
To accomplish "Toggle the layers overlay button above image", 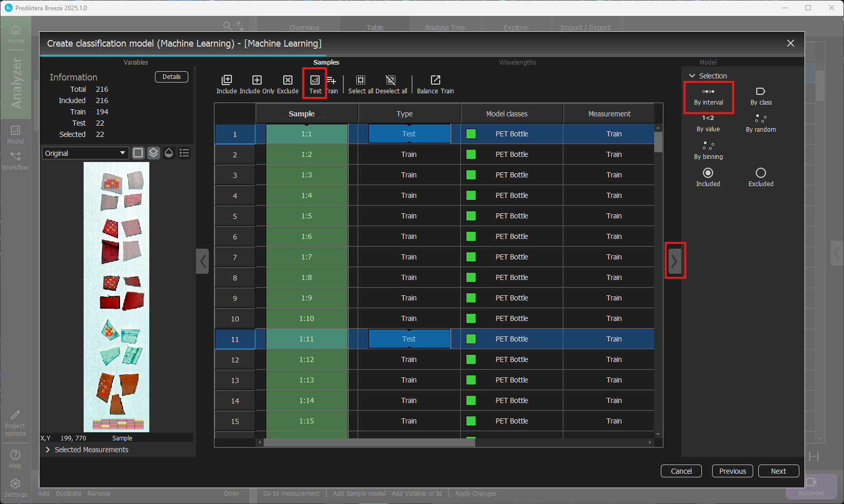I will pos(153,153).
